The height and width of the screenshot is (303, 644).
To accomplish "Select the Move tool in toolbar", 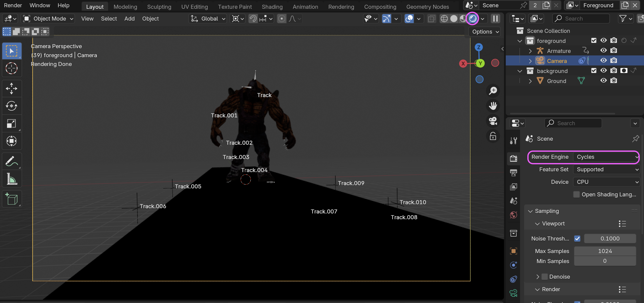I will pyautogui.click(x=12, y=89).
